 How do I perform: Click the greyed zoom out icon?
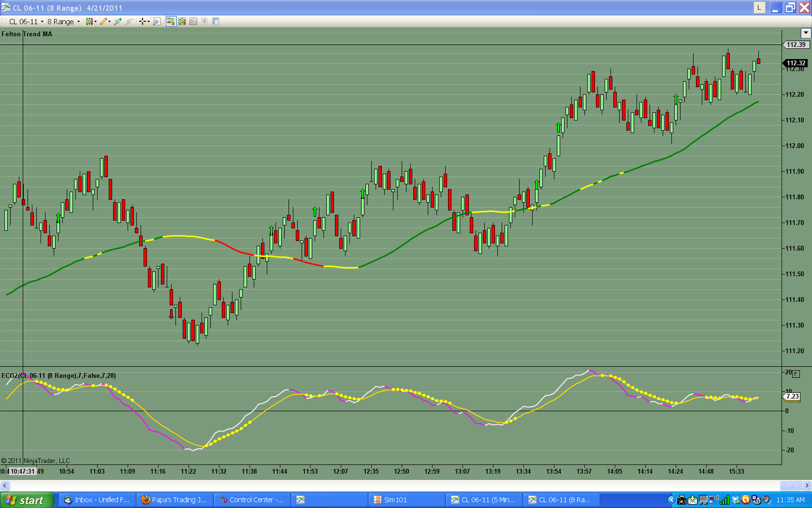coord(129,21)
